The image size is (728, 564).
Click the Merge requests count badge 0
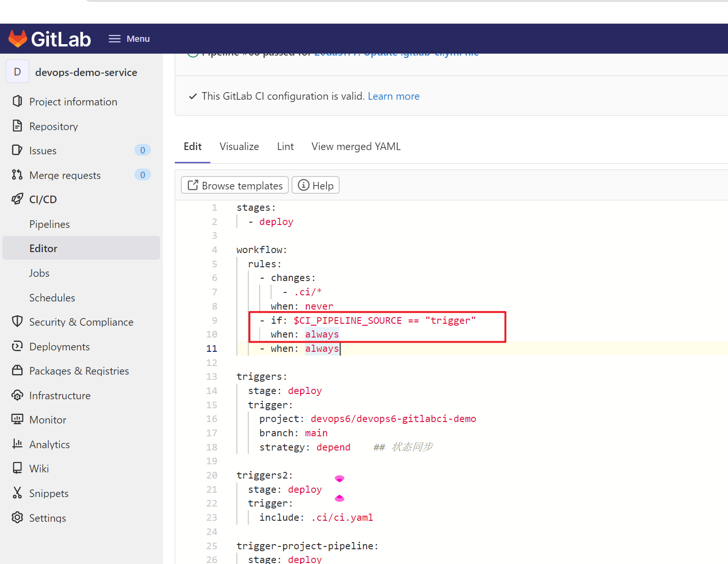[142, 175]
